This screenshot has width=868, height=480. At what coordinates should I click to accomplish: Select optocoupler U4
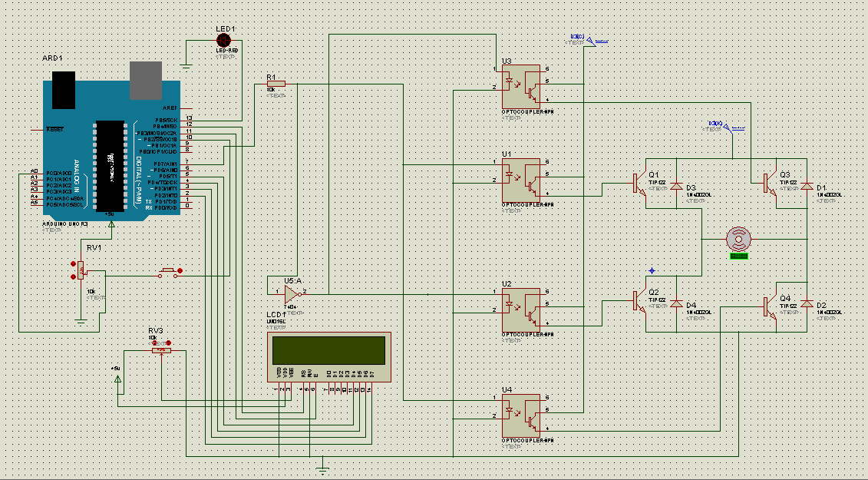pyautogui.click(x=521, y=415)
